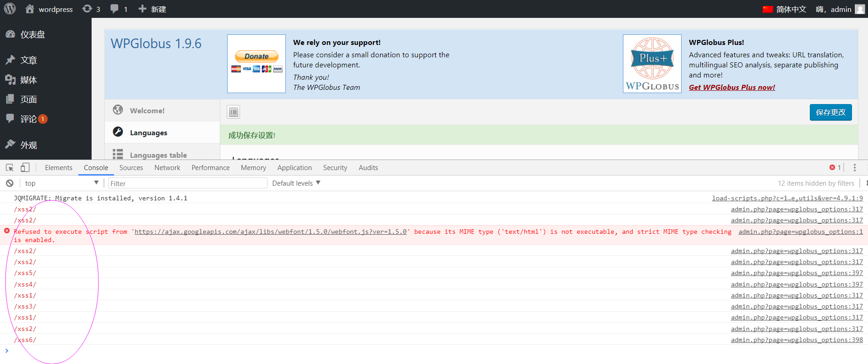Image resolution: width=868 pixels, height=364 pixels.
Task: Activate the DevTools inspect element picker
Action: [10, 168]
